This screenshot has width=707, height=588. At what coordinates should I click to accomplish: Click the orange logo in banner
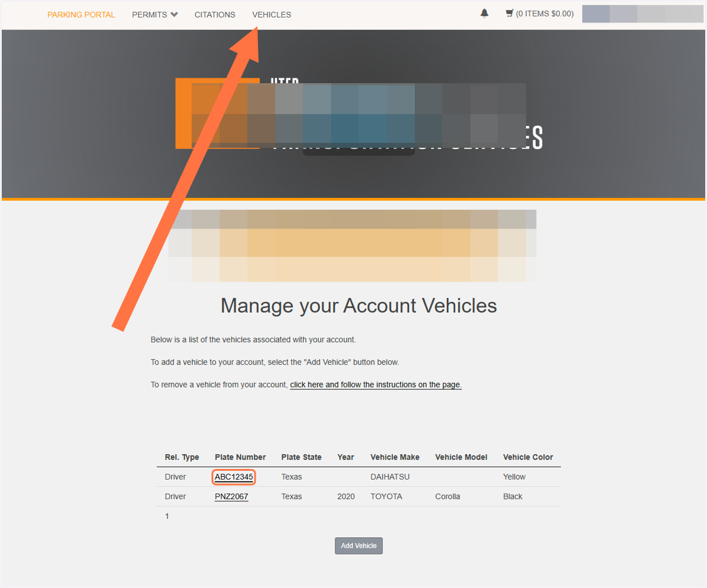click(217, 113)
